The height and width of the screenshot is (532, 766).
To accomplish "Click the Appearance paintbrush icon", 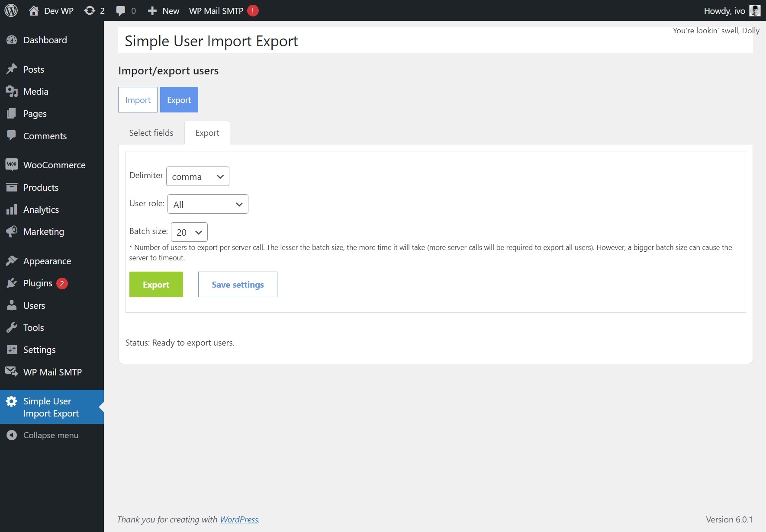I will point(12,261).
